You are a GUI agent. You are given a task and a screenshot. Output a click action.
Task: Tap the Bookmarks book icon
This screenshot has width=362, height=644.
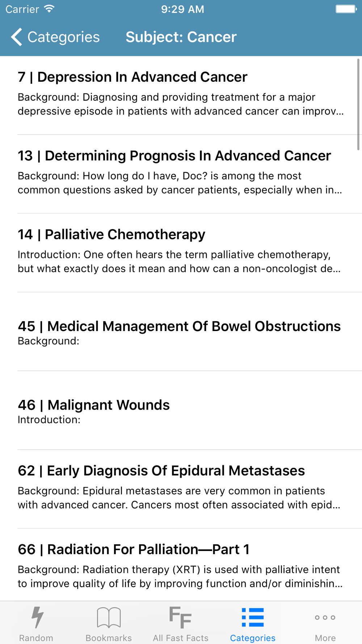[109, 617]
